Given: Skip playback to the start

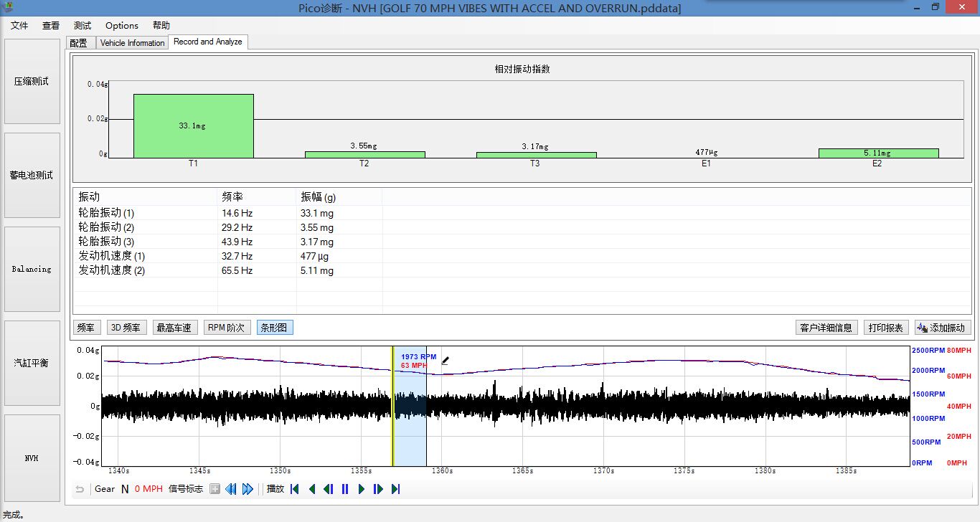Looking at the screenshot, I should [295, 489].
